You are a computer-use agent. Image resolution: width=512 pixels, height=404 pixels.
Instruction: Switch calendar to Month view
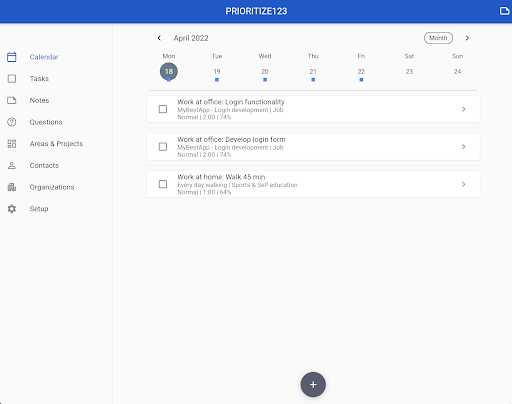[x=438, y=38]
